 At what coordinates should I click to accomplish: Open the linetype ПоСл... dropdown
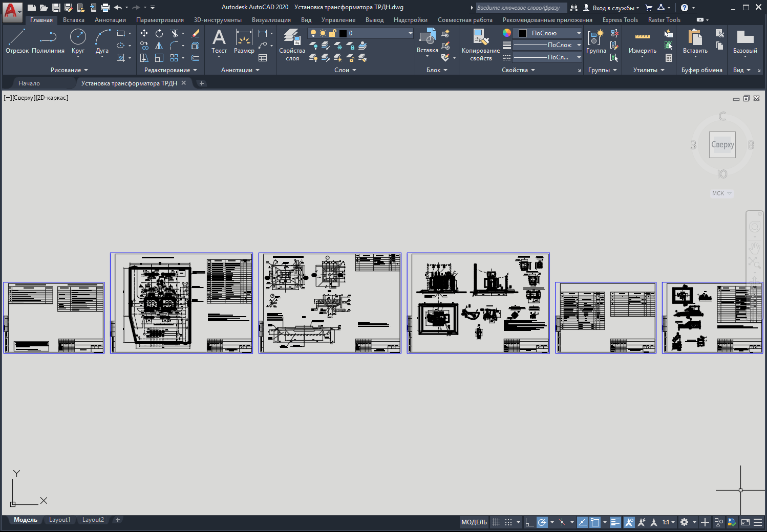547,57
